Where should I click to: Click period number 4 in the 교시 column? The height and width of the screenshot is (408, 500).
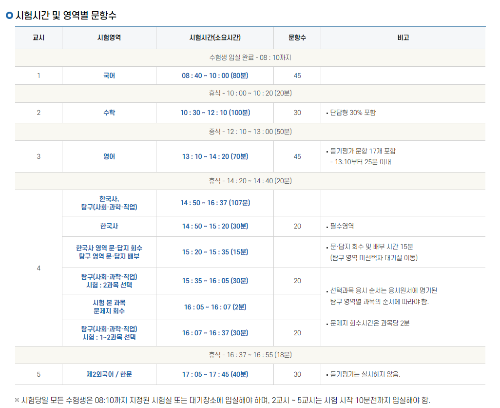[x=39, y=268]
